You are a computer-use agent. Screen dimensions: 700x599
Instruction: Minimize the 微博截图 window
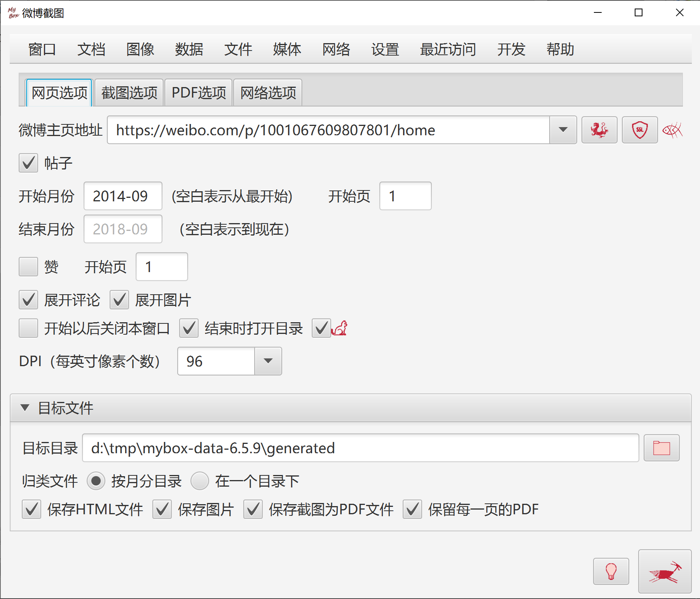coord(598,13)
